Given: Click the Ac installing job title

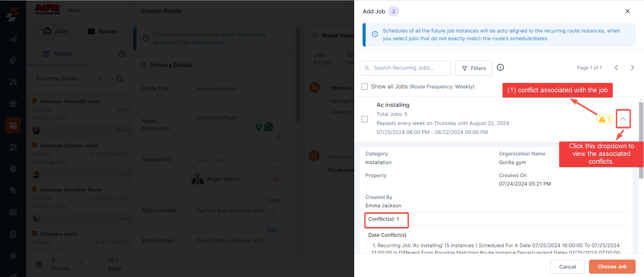Looking at the screenshot, I should [393, 105].
